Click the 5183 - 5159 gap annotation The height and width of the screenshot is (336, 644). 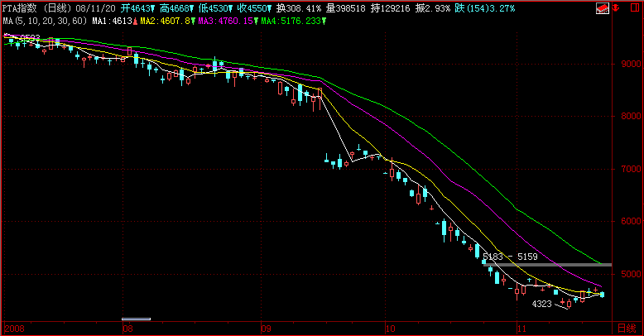pos(510,257)
